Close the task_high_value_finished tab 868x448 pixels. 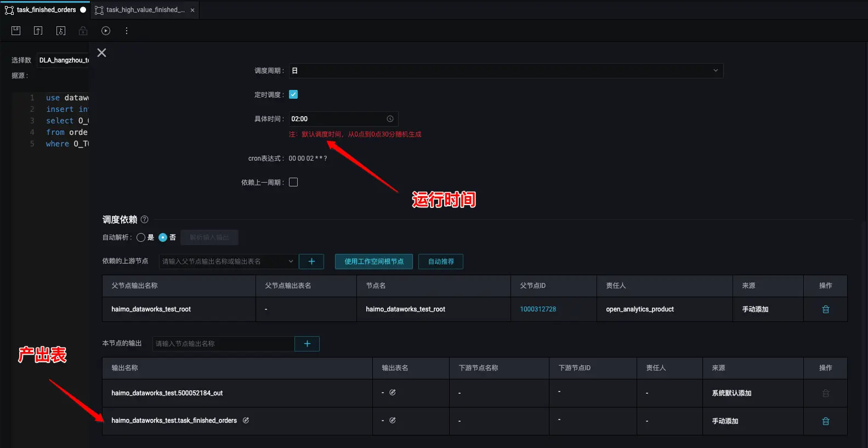(192, 10)
